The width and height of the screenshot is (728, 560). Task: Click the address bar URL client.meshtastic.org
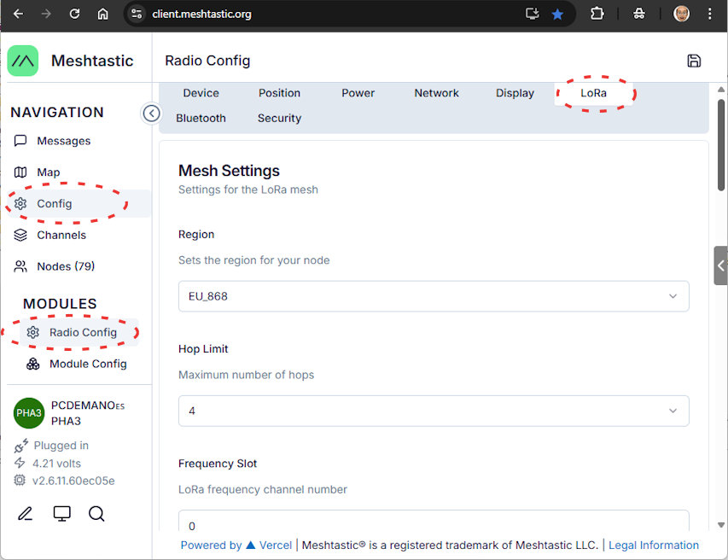[x=201, y=14]
